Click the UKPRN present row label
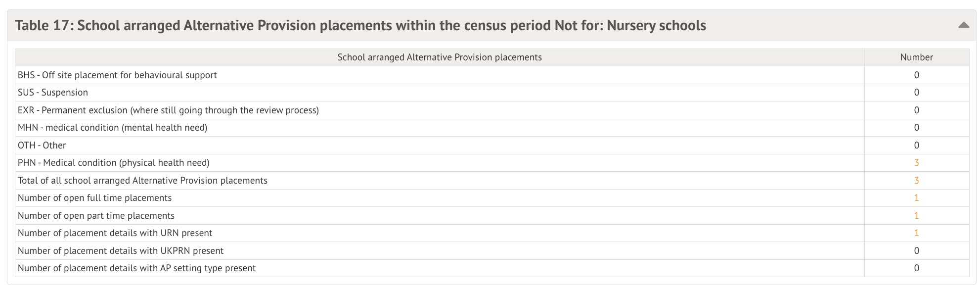The width and height of the screenshot is (980, 293). (121, 251)
